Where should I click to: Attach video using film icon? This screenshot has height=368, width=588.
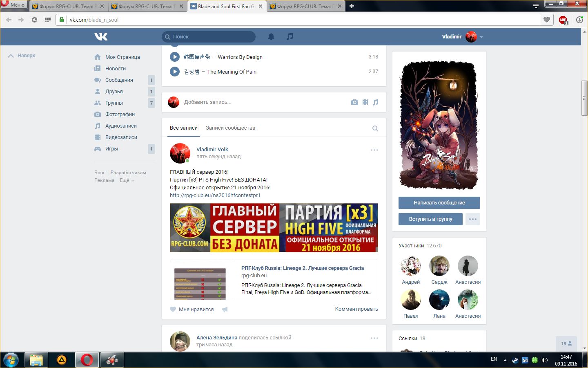tap(365, 102)
